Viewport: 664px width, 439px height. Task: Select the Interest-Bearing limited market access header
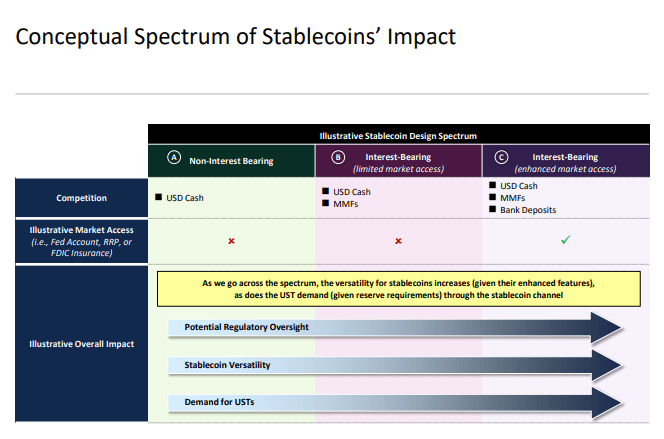coord(398,162)
